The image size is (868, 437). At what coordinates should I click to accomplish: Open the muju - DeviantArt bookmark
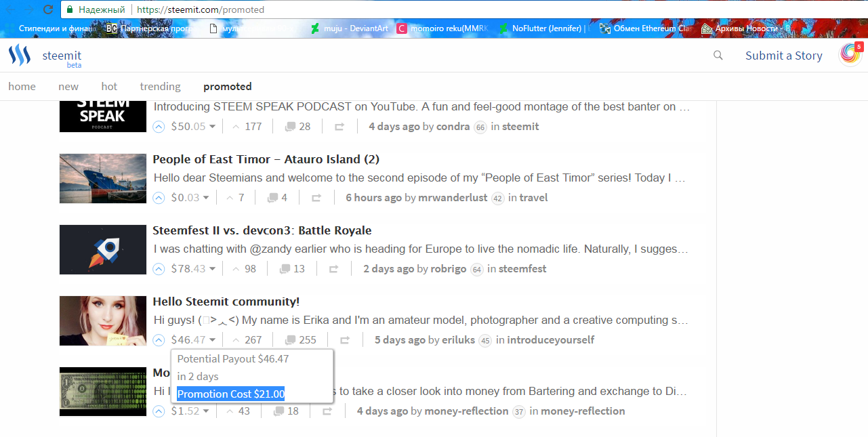click(350, 28)
